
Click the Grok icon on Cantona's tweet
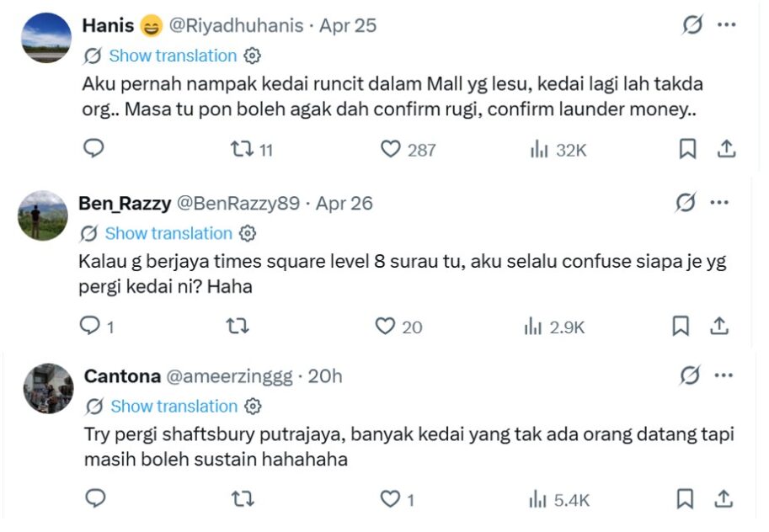[x=690, y=375]
